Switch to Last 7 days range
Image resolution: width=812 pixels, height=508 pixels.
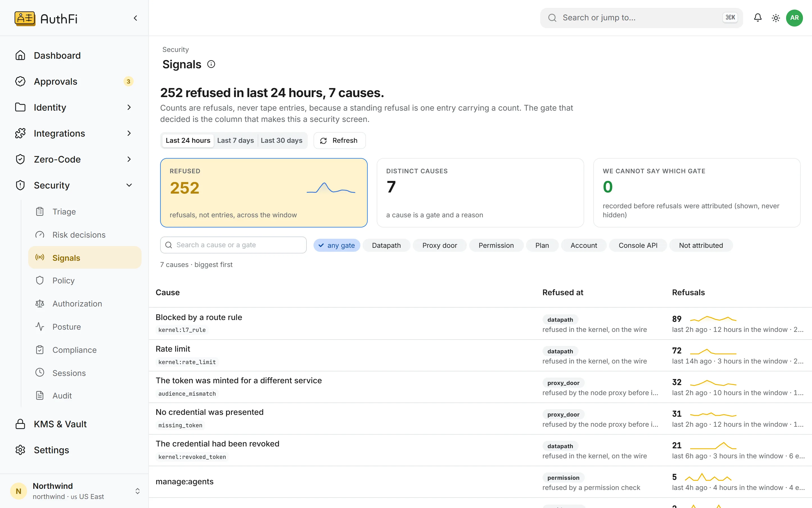235,141
